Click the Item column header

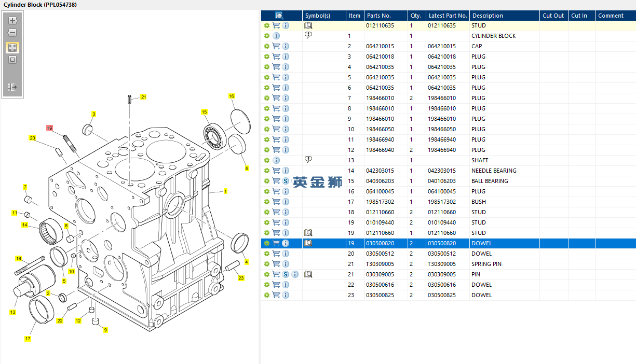(x=354, y=16)
